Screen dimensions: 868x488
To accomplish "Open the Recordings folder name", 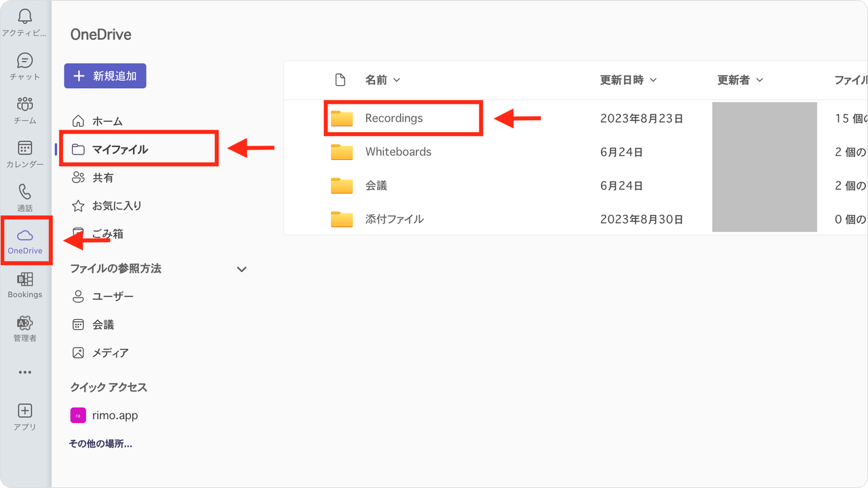I will pos(394,118).
